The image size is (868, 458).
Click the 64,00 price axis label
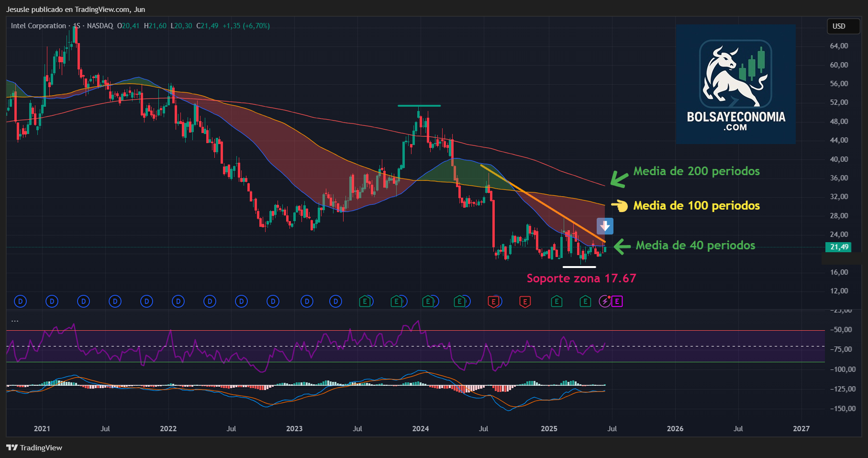839,46
